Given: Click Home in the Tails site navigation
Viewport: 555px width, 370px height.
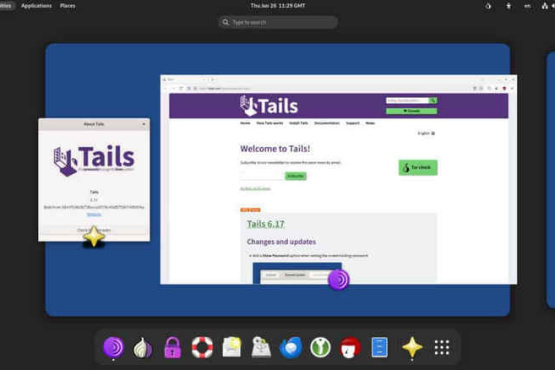Looking at the screenshot, I should (245, 123).
